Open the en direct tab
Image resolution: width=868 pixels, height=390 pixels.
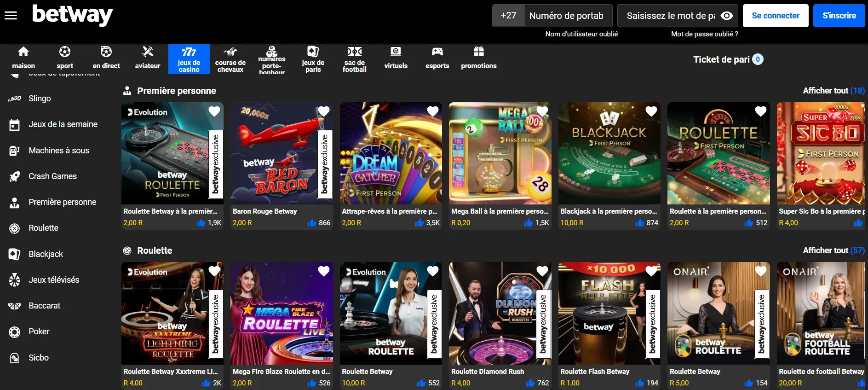click(106, 58)
